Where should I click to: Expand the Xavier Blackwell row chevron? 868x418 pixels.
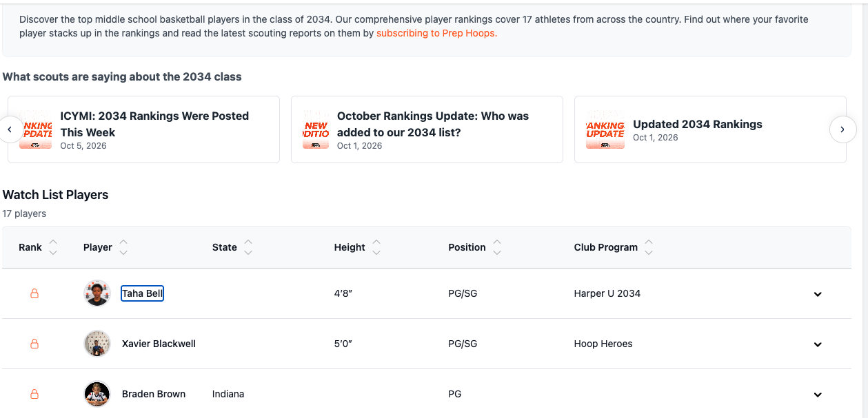point(818,344)
